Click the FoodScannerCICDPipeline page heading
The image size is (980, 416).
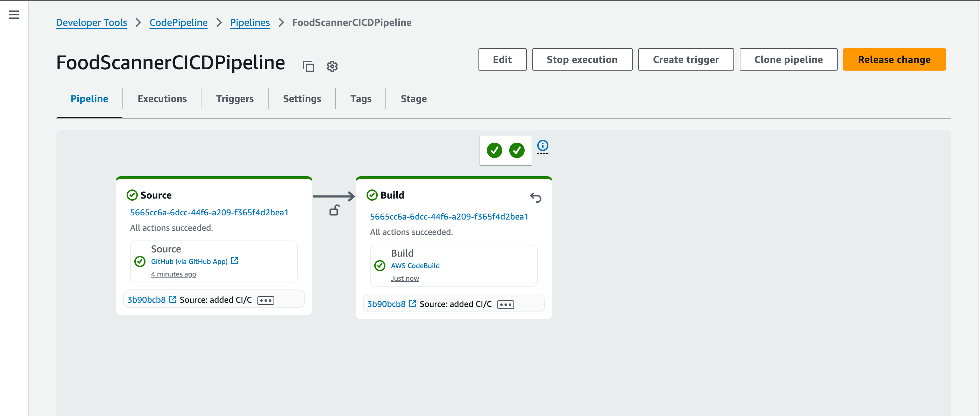[170, 63]
